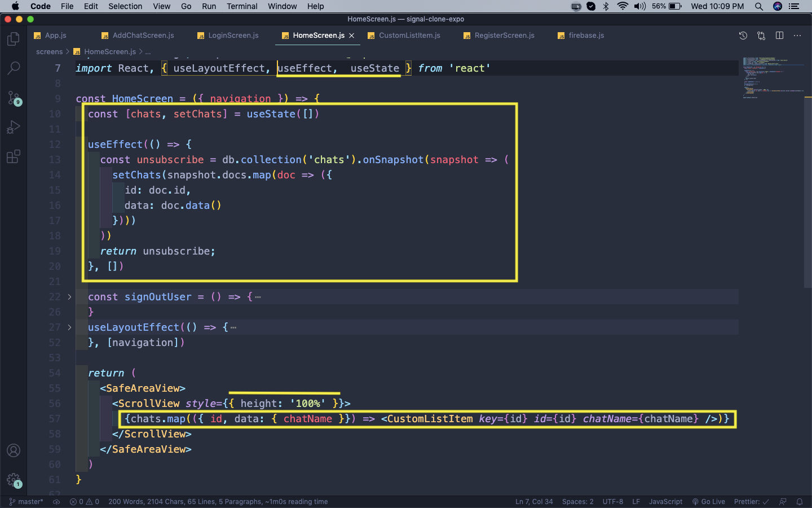812x508 pixels.
Task: Click the word count status entry
Action: (218, 502)
